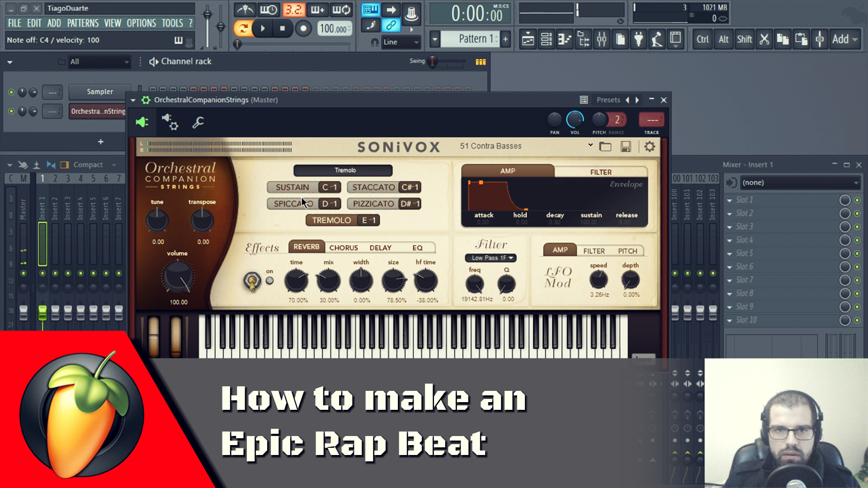The height and width of the screenshot is (488, 868).
Task: Open the PATTERNS menu
Action: click(83, 23)
